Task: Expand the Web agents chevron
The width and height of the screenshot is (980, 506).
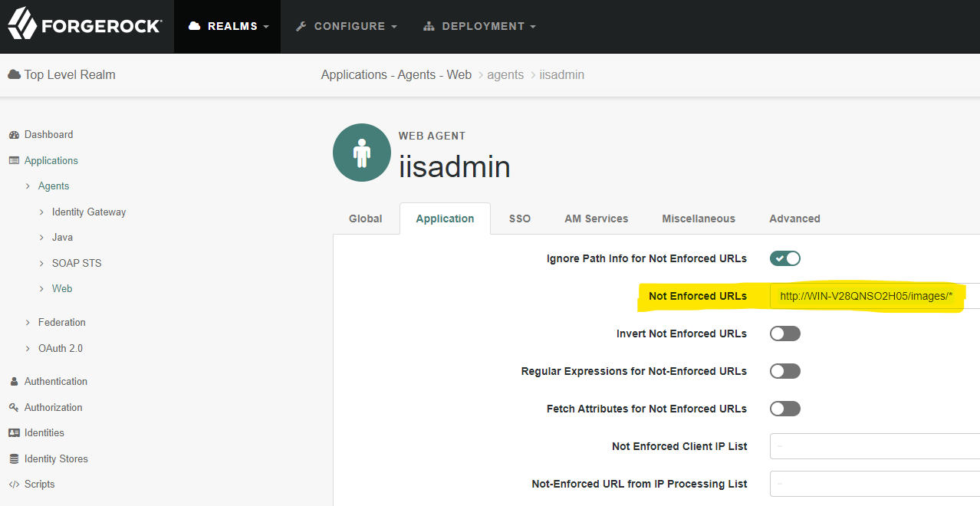Action: pos(42,289)
